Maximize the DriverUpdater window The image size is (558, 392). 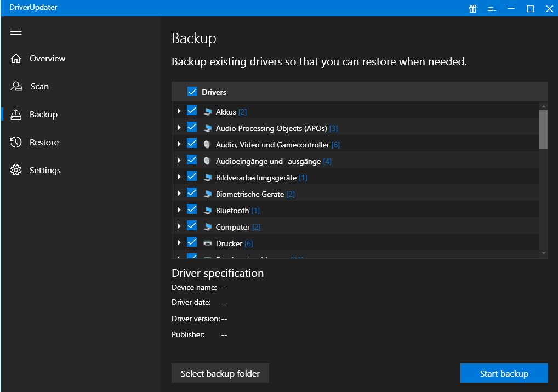point(530,9)
